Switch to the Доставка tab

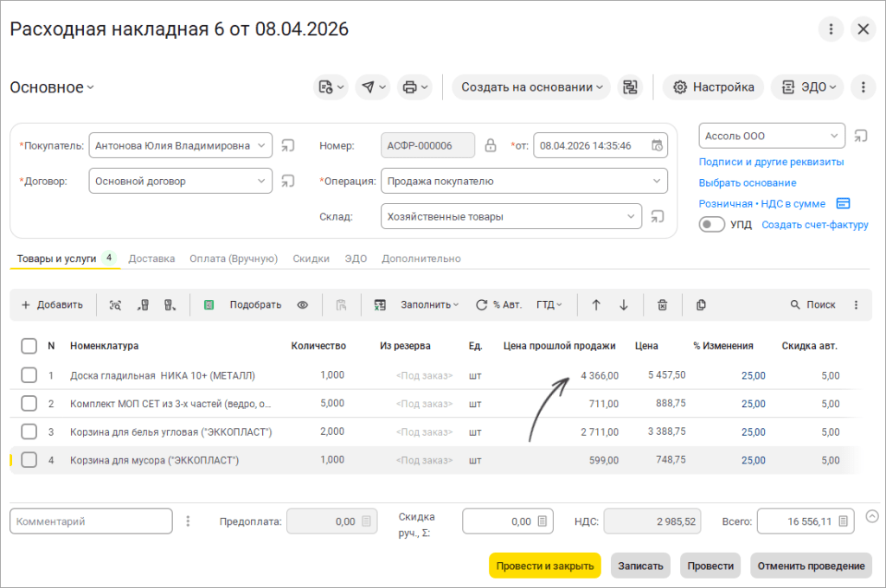151,259
